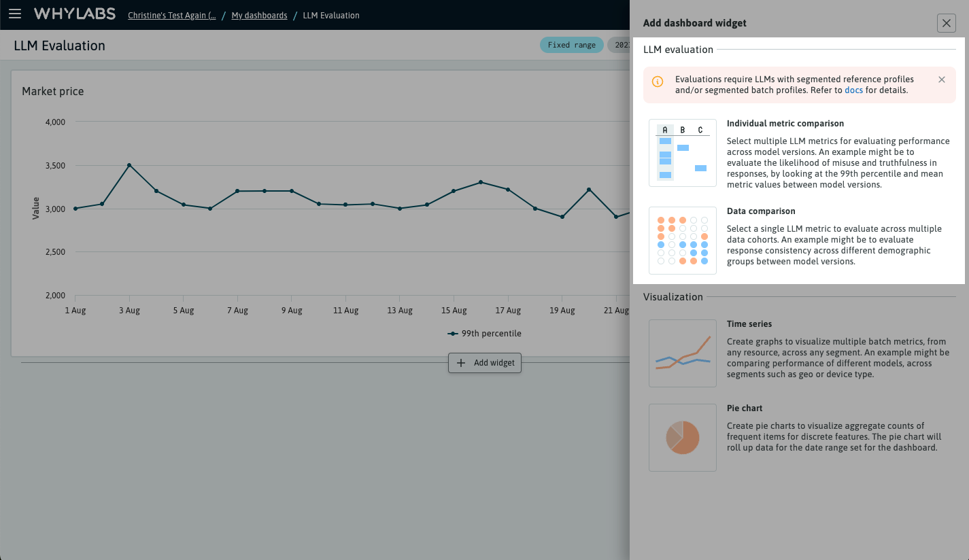
Task: Select the Individual metric comparison widget thumbnail
Action: [682, 152]
